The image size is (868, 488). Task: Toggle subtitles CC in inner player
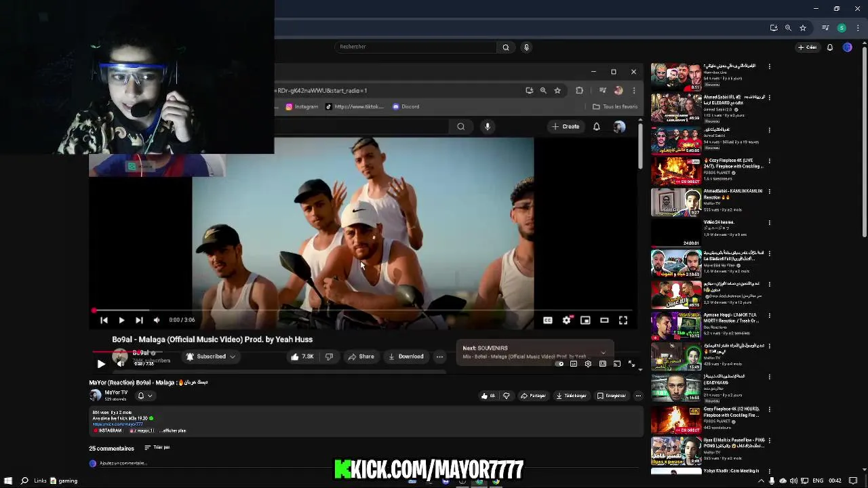click(547, 320)
